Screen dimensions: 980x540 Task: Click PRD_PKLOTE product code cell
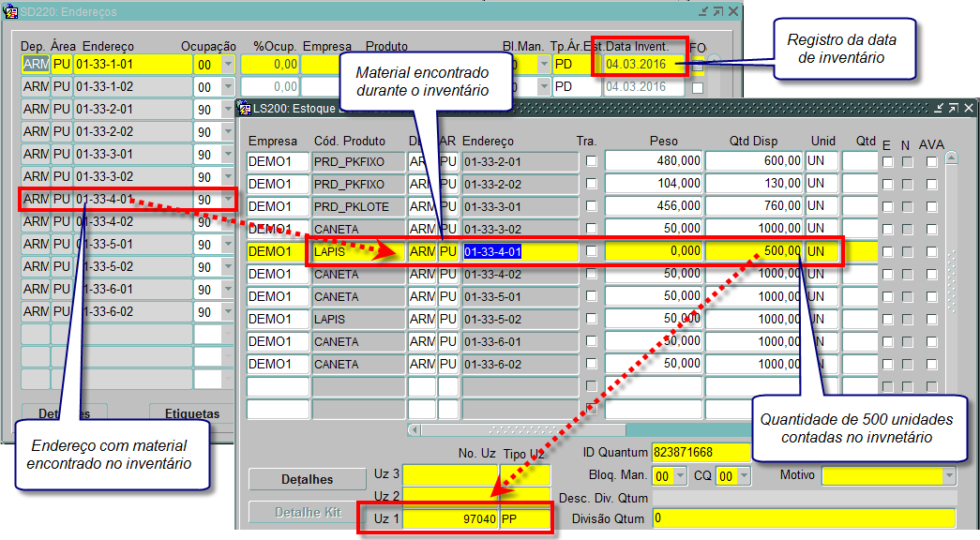pyautogui.click(x=359, y=206)
